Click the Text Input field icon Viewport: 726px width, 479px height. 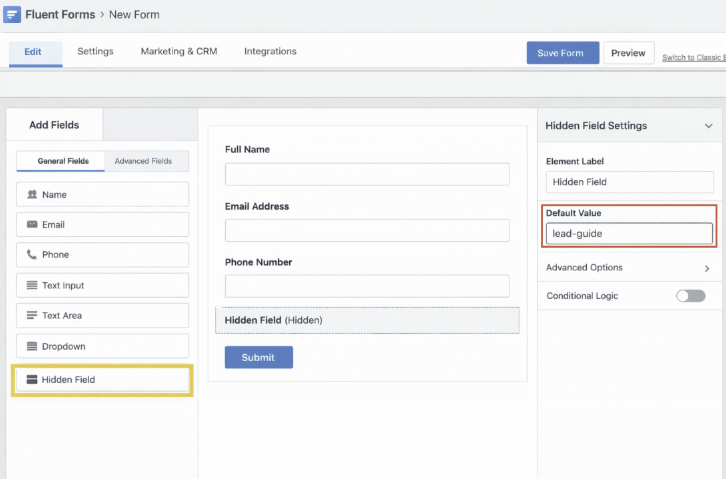tap(32, 286)
